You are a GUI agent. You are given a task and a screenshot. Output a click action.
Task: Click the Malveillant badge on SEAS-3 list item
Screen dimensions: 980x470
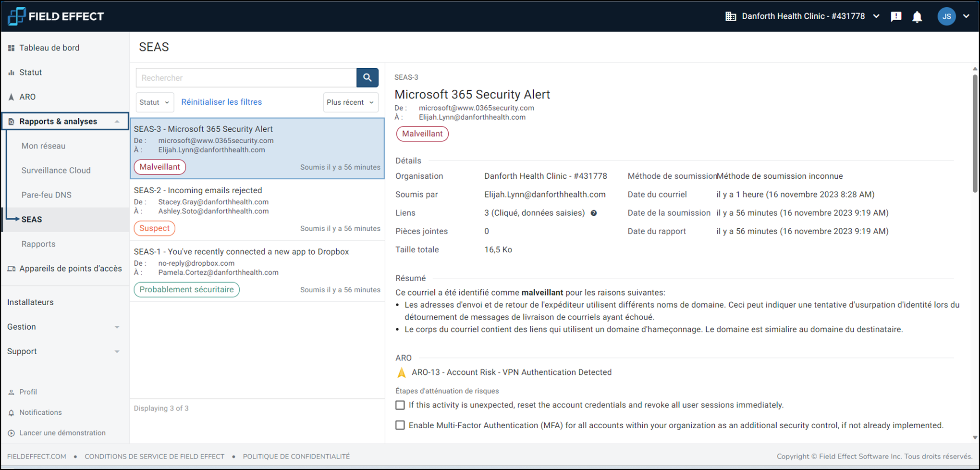(159, 167)
